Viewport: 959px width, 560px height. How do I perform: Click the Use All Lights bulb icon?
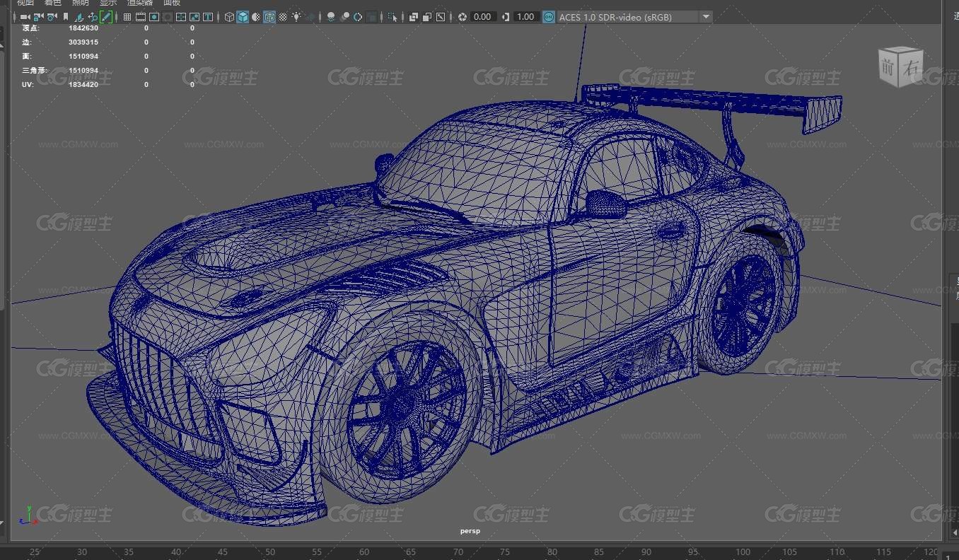296,17
